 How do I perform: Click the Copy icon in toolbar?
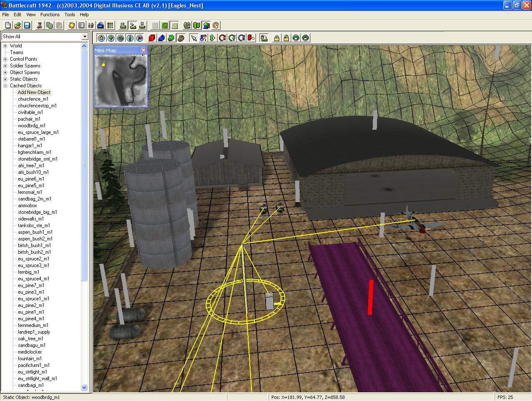49,25
